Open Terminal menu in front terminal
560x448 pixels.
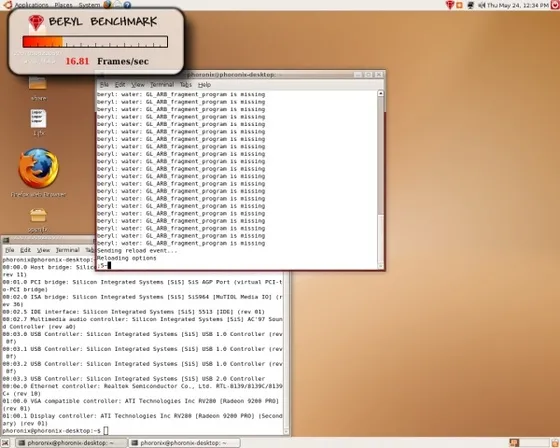pyautogui.click(x=162, y=84)
